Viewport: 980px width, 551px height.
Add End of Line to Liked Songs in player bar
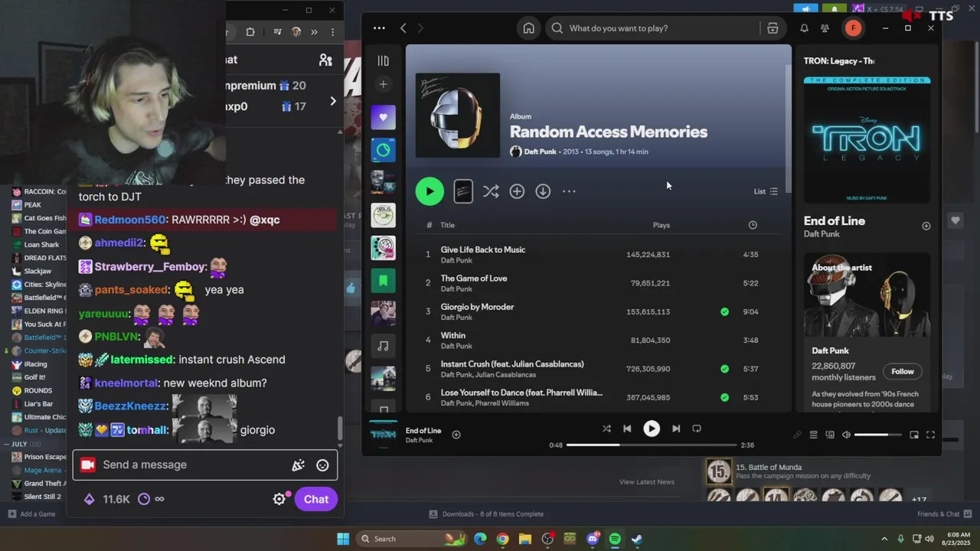(456, 435)
